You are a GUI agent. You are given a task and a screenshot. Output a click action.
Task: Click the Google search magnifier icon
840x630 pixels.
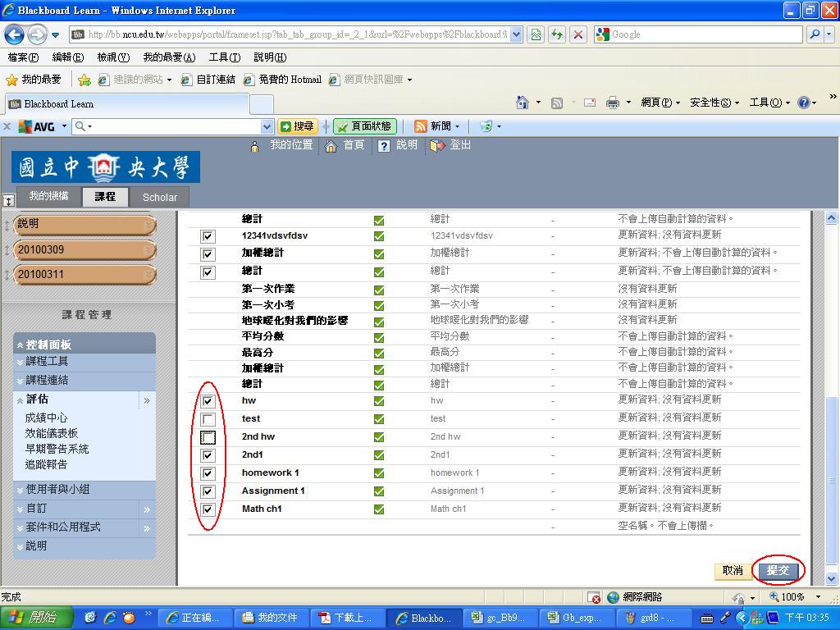[815, 34]
